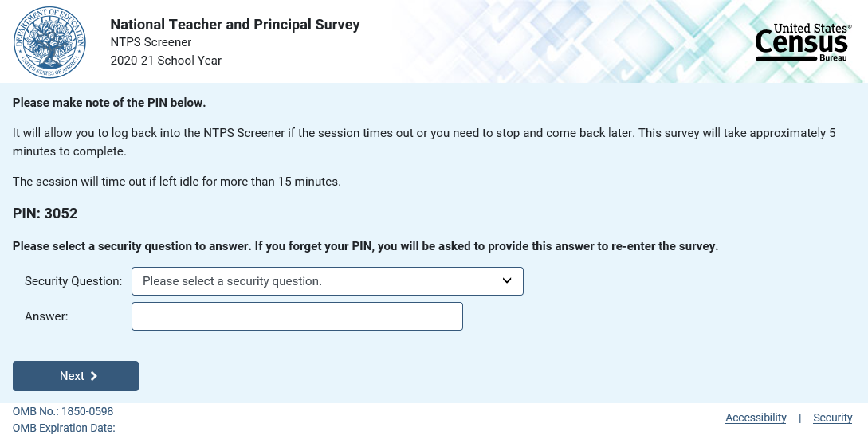The image size is (868, 443).
Task: Click the NTPS Screener subtitle
Action: click(x=151, y=42)
